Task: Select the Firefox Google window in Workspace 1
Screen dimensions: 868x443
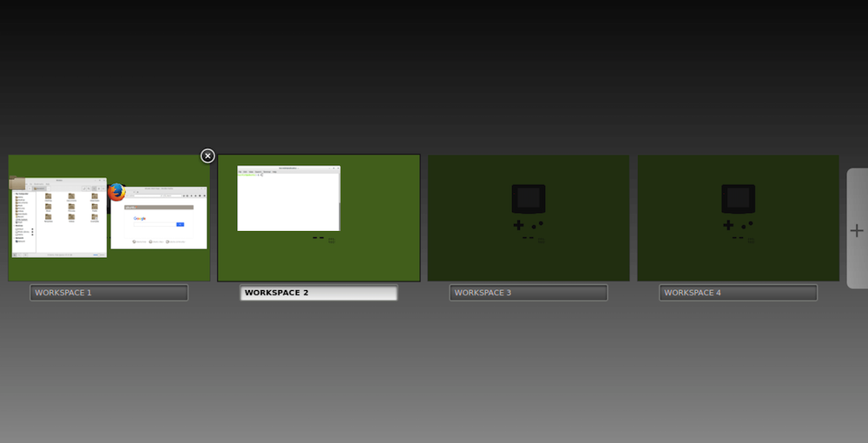Action: pos(159,218)
